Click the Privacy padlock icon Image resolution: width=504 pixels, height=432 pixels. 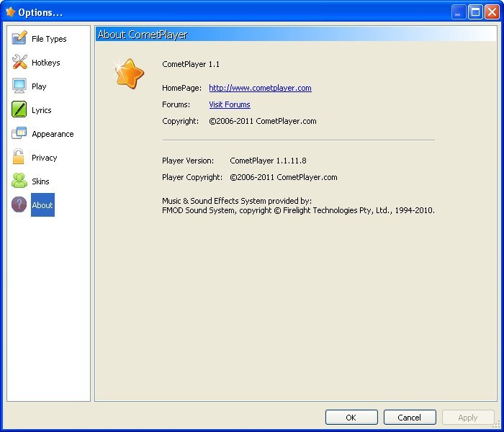point(18,156)
